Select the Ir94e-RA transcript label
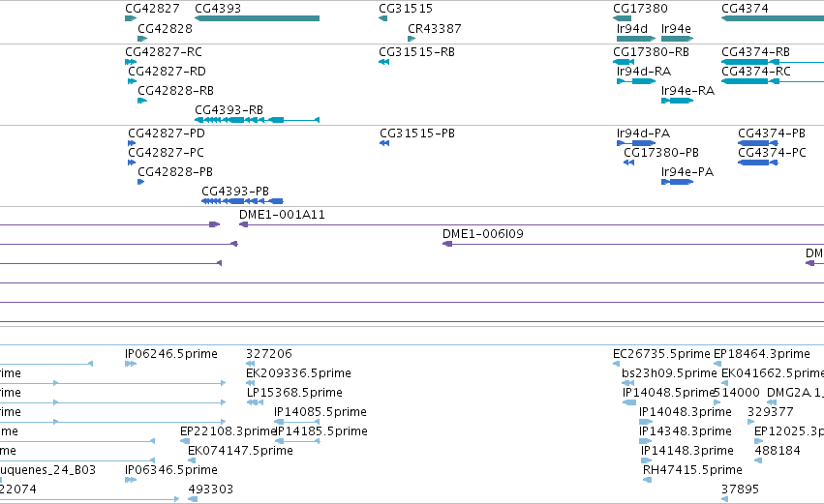824x504 pixels. pos(687,91)
